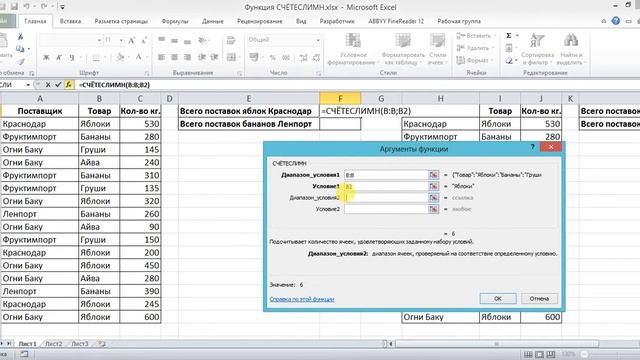The image size is (640, 360).
Task: Click the decrease decimal icon
Action: 316,58
